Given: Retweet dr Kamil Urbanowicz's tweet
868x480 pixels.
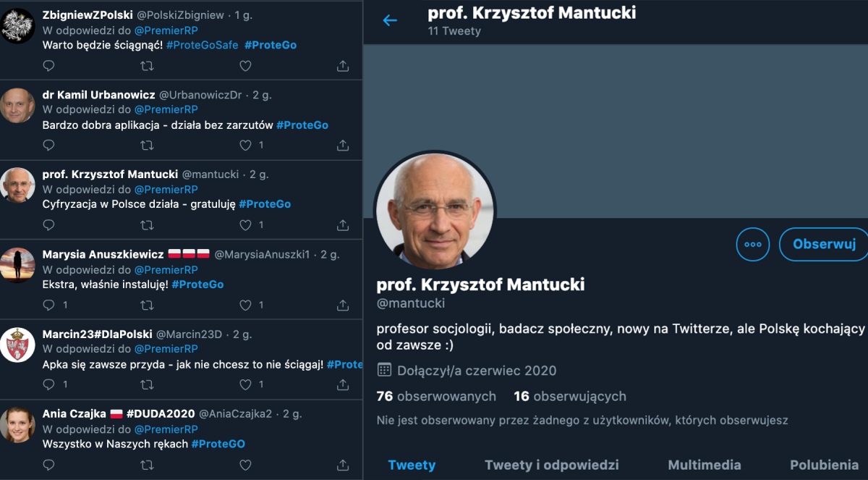Looking at the screenshot, I should coord(147,146).
